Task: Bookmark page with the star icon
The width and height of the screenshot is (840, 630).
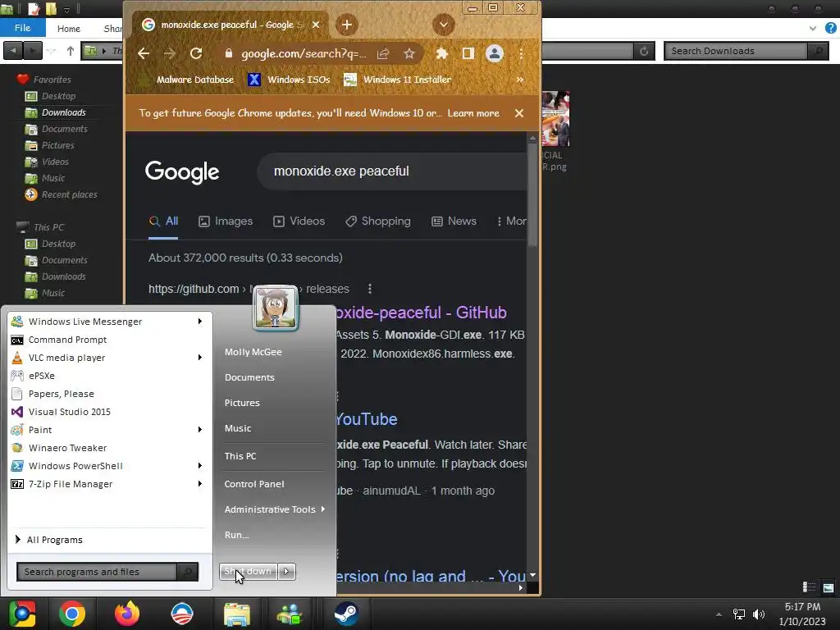Action: click(409, 53)
